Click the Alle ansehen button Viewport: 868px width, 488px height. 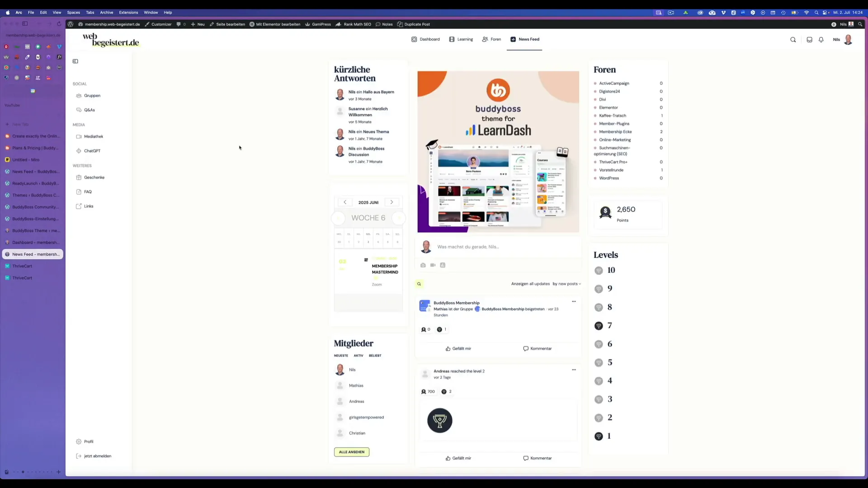click(352, 452)
